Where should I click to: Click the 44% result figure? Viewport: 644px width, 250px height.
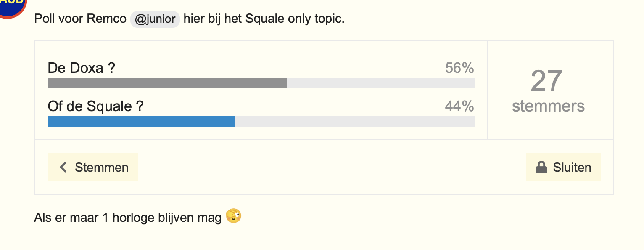(x=459, y=106)
